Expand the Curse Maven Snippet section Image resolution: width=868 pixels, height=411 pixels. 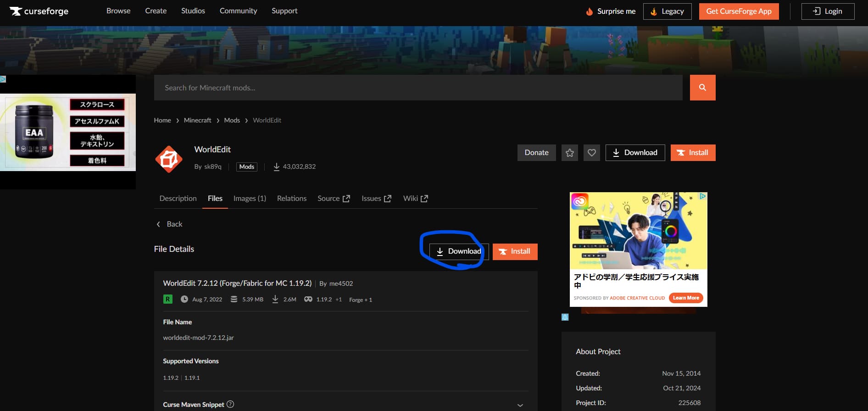[x=520, y=405]
